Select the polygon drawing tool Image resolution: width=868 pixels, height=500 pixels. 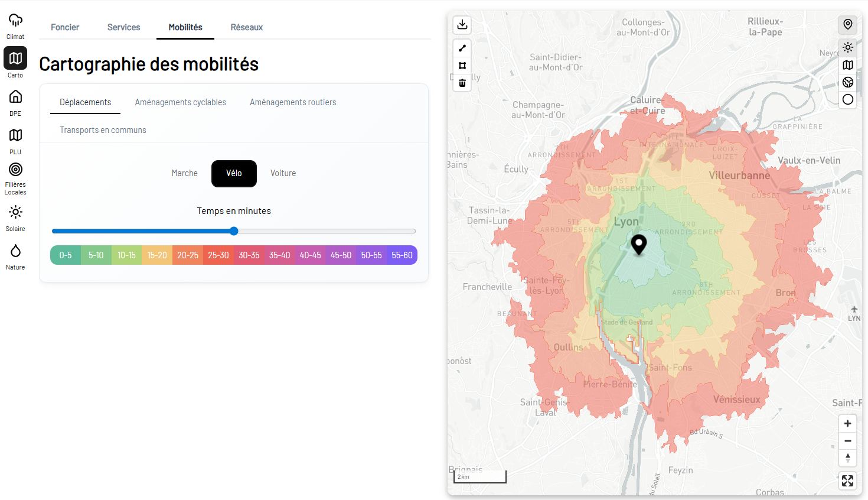pos(462,66)
